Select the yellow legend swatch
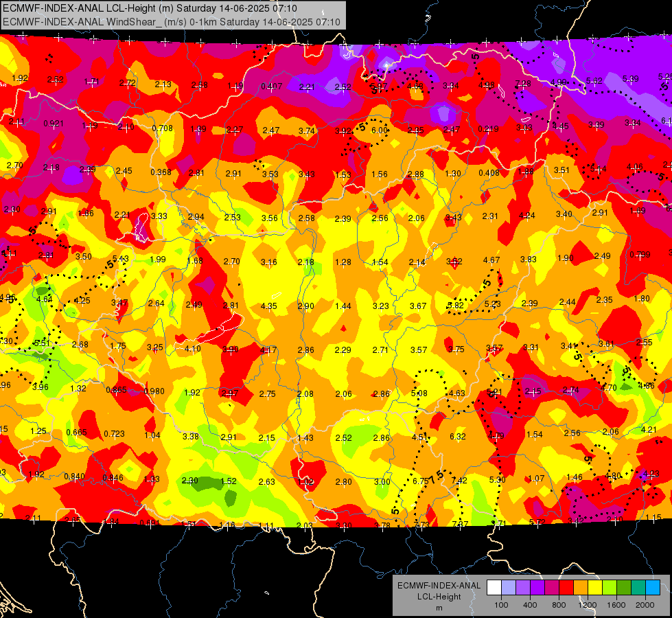 pos(595,588)
